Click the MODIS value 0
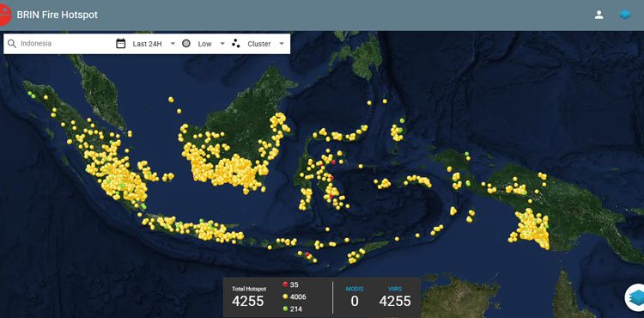Viewport: 644px width, 318px height. (355, 301)
